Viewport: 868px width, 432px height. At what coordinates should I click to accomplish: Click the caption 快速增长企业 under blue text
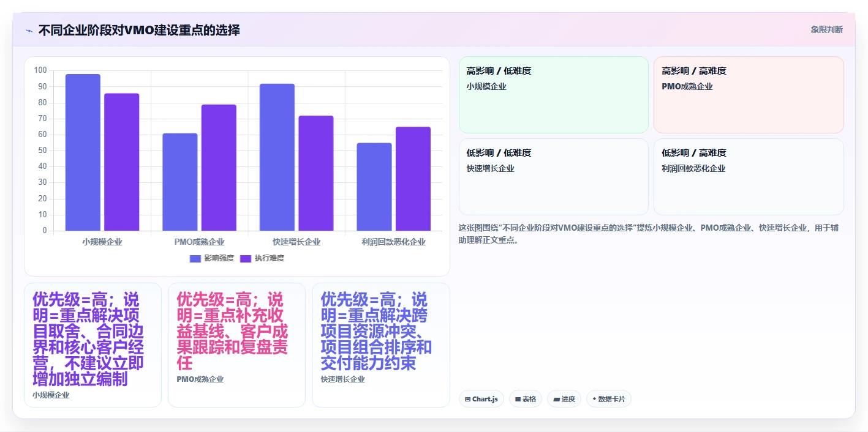[x=343, y=379]
